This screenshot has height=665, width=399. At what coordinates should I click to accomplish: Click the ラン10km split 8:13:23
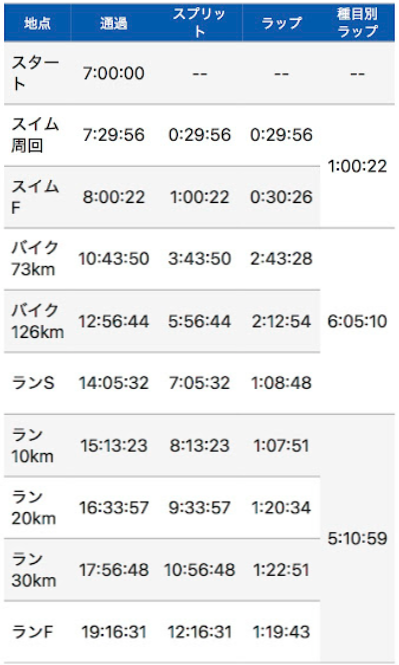click(x=199, y=446)
